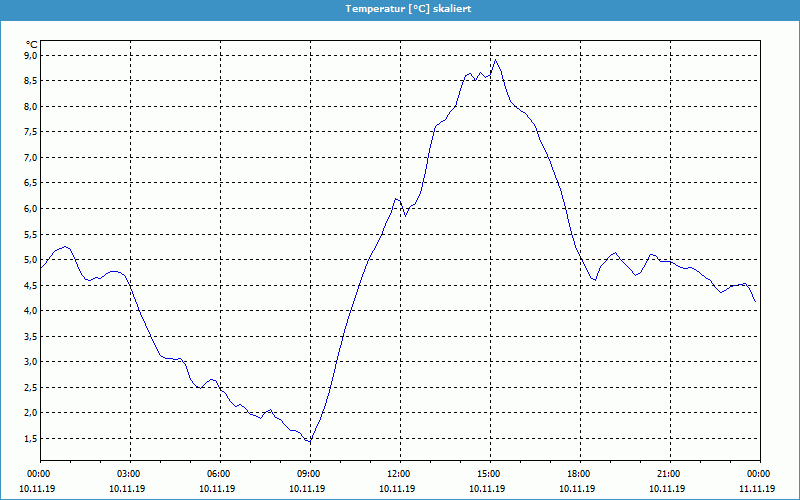Click the "10.11.19" date under 06:00
Viewport: 800px width, 500px height.
pyautogui.click(x=217, y=488)
